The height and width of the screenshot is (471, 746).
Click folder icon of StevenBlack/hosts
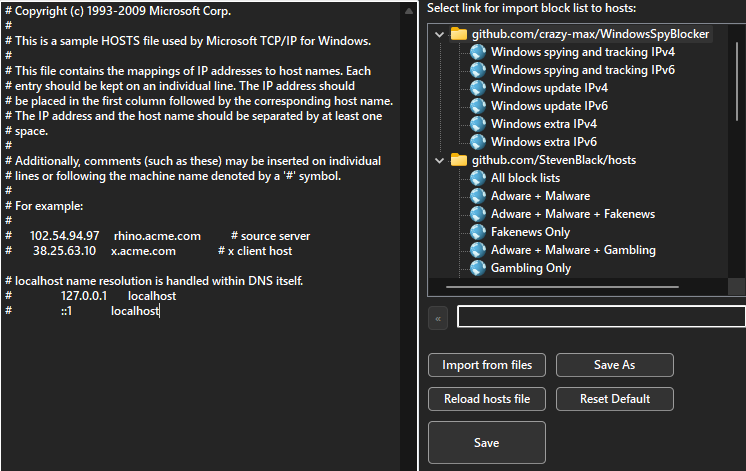(459, 160)
